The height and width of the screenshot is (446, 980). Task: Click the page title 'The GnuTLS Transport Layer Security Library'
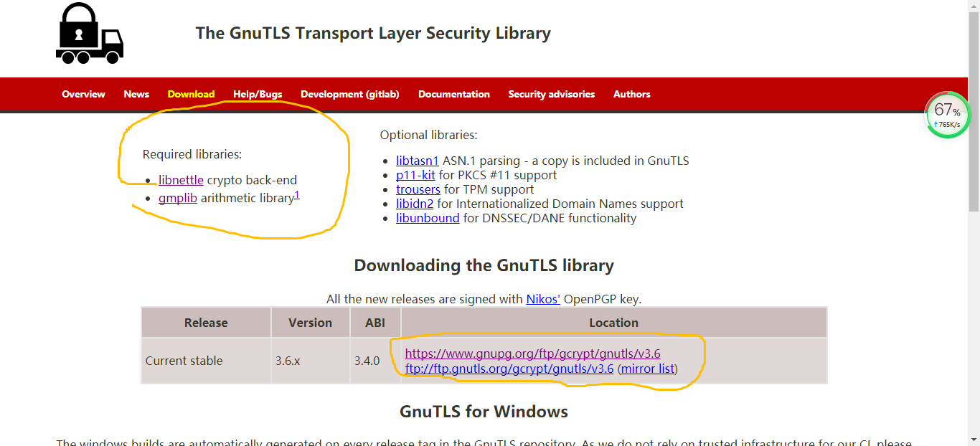[373, 33]
